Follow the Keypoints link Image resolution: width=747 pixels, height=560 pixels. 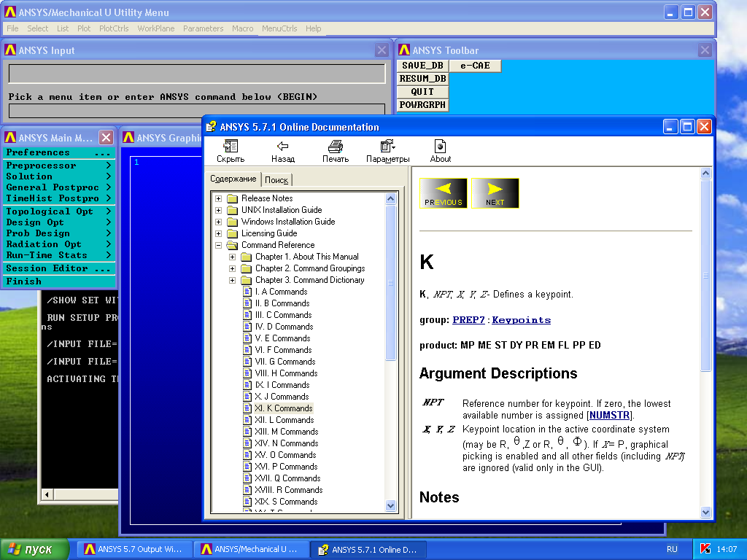point(521,320)
